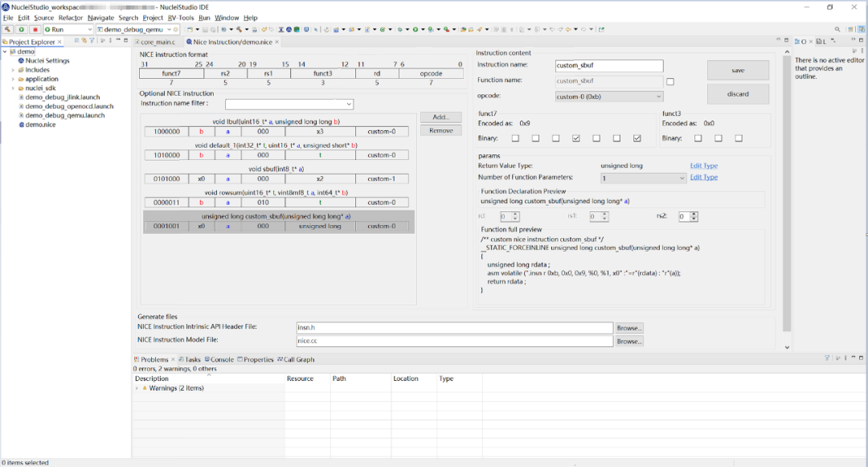Toggle the first funct3 binary checkbox
The image size is (868, 467).
pyautogui.click(x=698, y=138)
